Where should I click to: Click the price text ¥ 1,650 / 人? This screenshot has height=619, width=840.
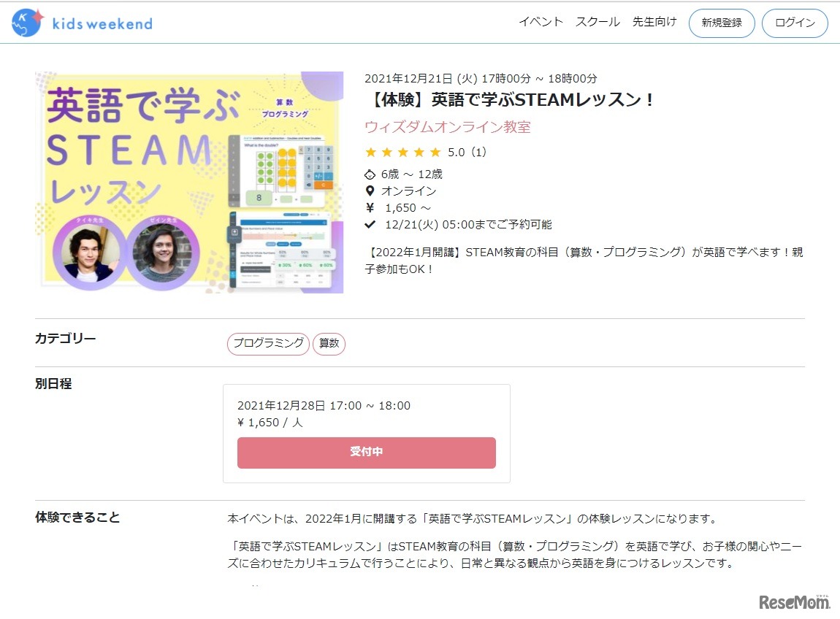point(270,423)
